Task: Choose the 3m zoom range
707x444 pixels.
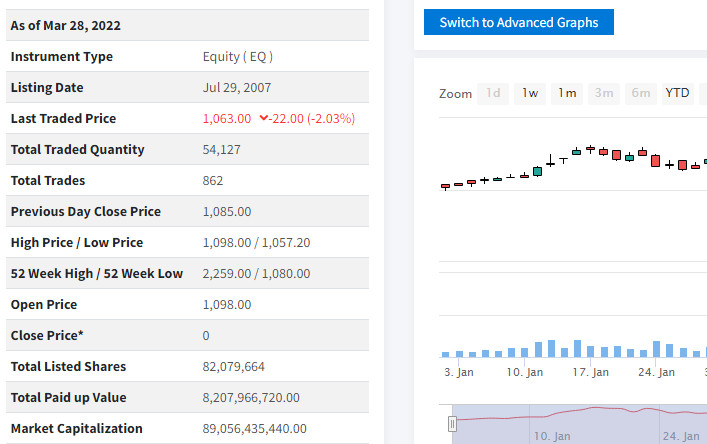Action: click(604, 93)
